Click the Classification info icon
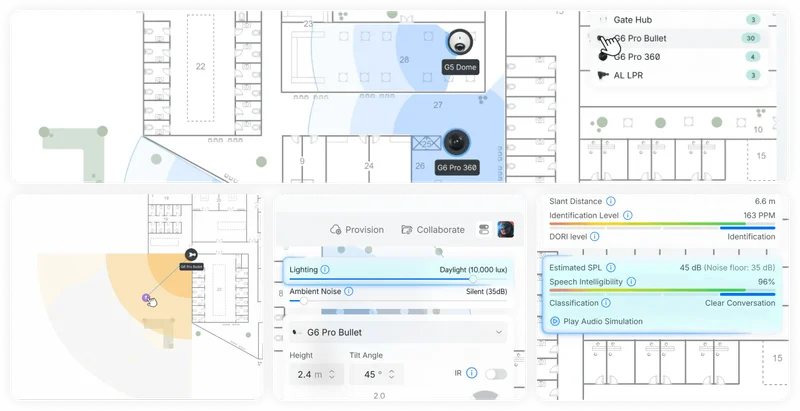800x411 pixels. (606, 303)
